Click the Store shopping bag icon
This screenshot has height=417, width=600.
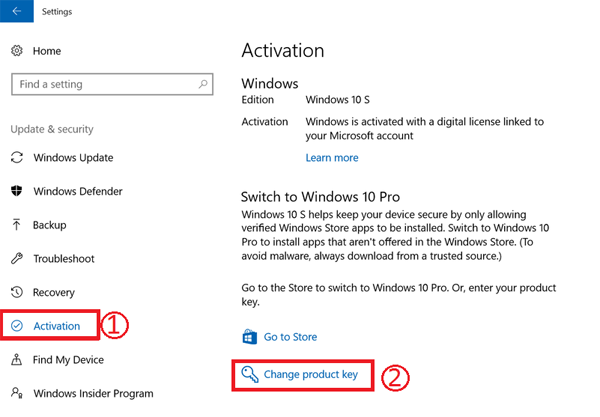pyautogui.click(x=249, y=337)
